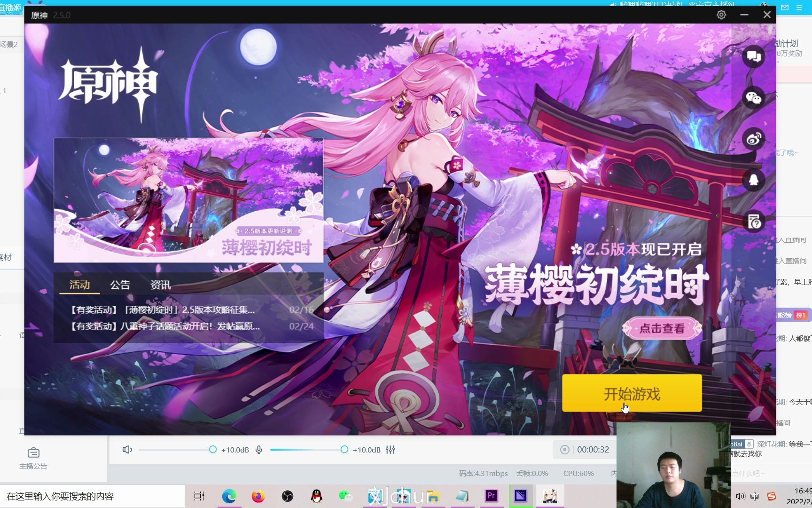Open Firefox from the taskbar
The width and height of the screenshot is (812, 508).
(258, 496)
